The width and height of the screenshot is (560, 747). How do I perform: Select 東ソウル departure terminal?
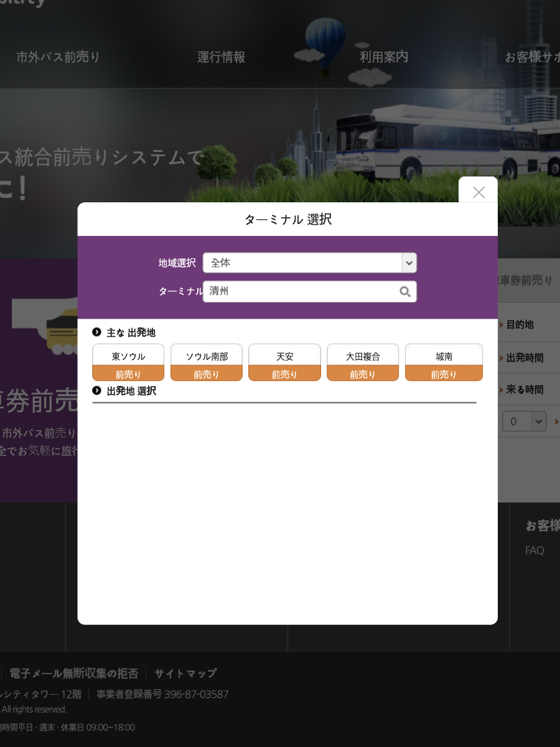pos(128,362)
